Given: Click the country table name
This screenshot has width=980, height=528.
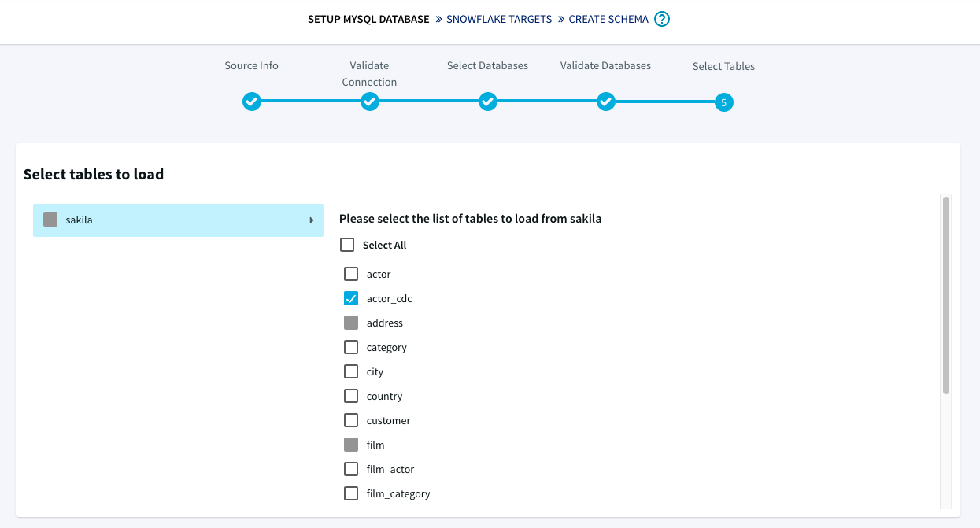Looking at the screenshot, I should click(384, 396).
